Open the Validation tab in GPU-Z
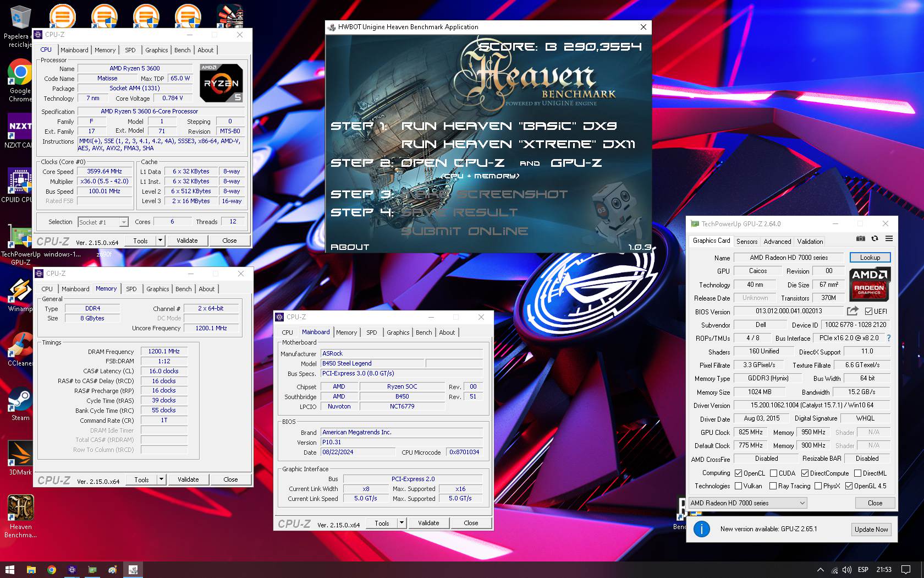The height and width of the screenshot is (578, 924). (x=810, y=241)
